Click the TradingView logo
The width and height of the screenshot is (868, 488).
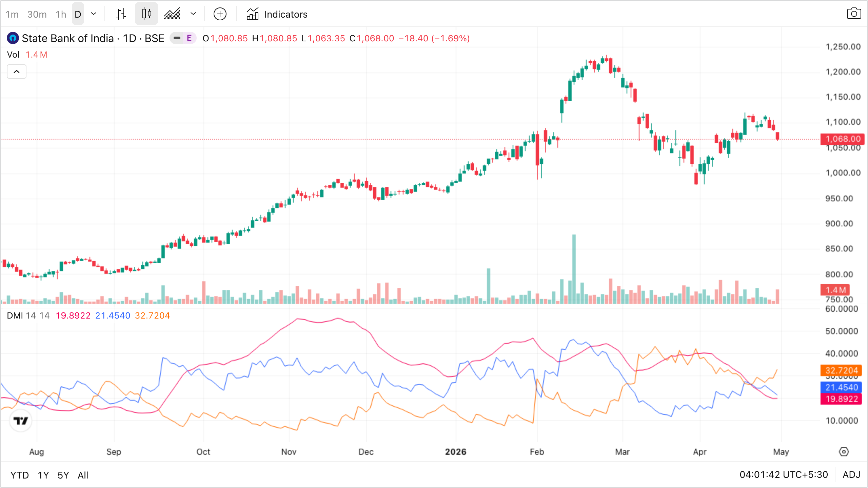tap(21, 421)
